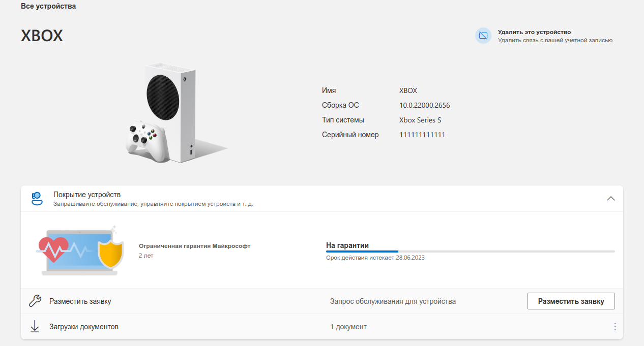Click the 1 документ text
The image size is (644, 346).
[x=348, y=327]
